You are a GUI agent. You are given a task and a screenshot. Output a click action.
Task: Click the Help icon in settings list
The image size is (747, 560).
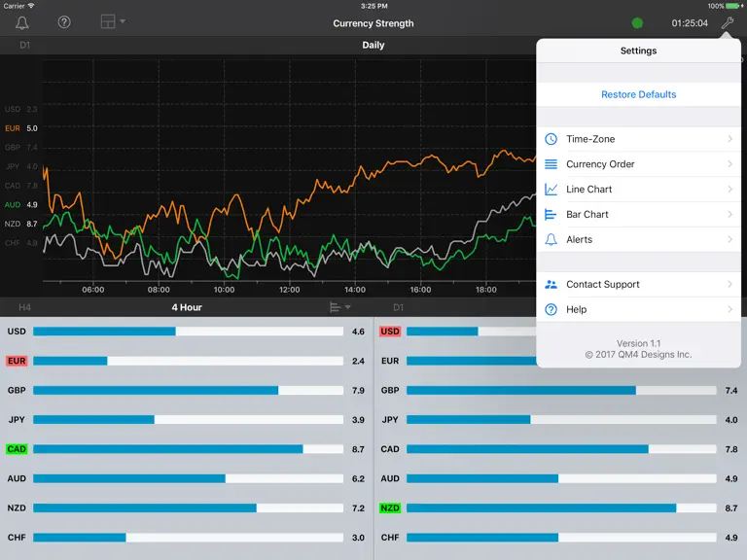(551, 309)
